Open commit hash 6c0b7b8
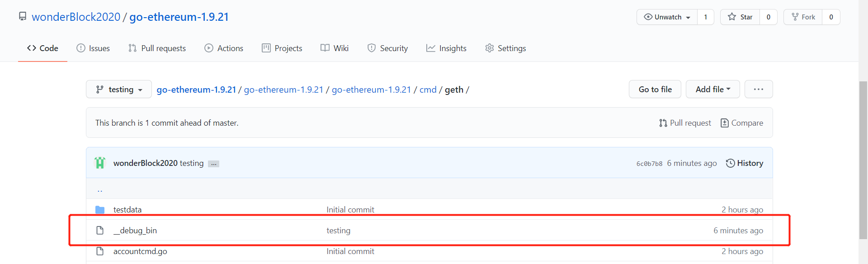 649,164
